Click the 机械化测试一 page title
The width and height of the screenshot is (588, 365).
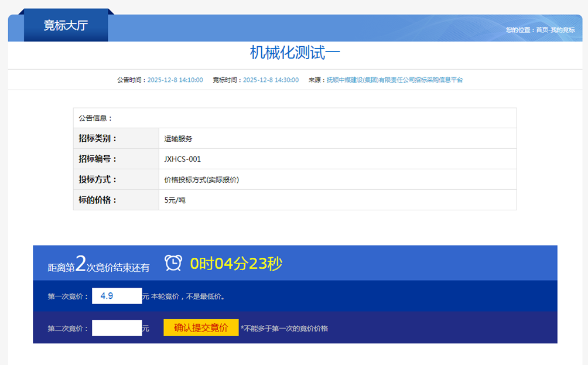coord(295,53)
